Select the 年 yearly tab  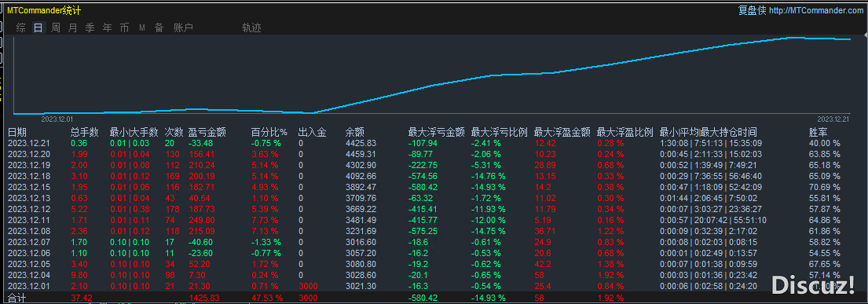tap(107, 27)
